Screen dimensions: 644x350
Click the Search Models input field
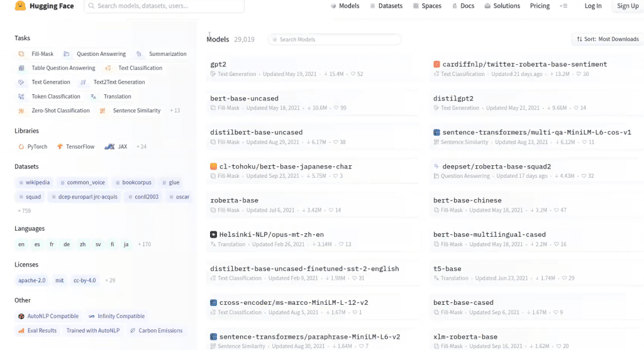coord(335,40)
